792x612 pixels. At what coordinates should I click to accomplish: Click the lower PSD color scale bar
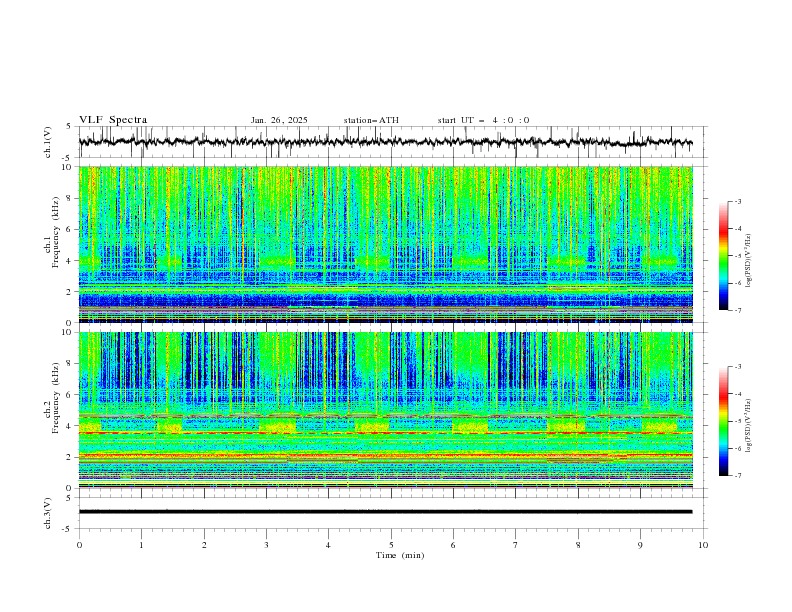tap(723, 421)
